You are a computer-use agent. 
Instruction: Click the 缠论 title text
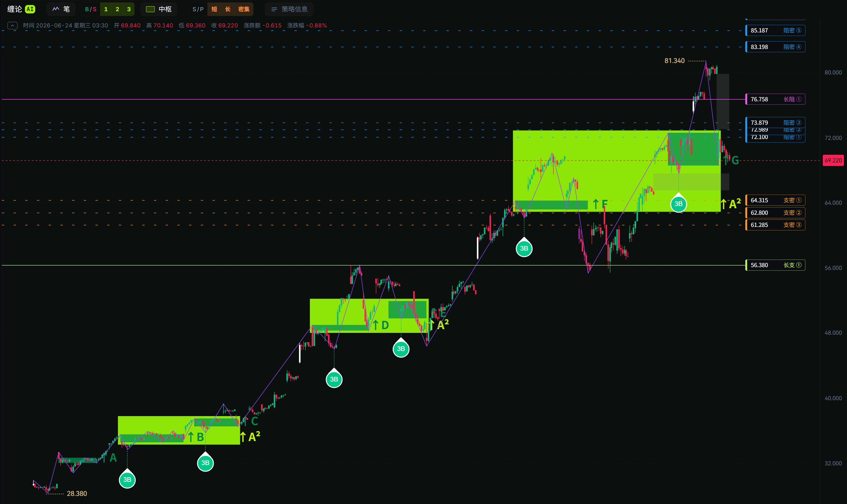pos(15,9)
